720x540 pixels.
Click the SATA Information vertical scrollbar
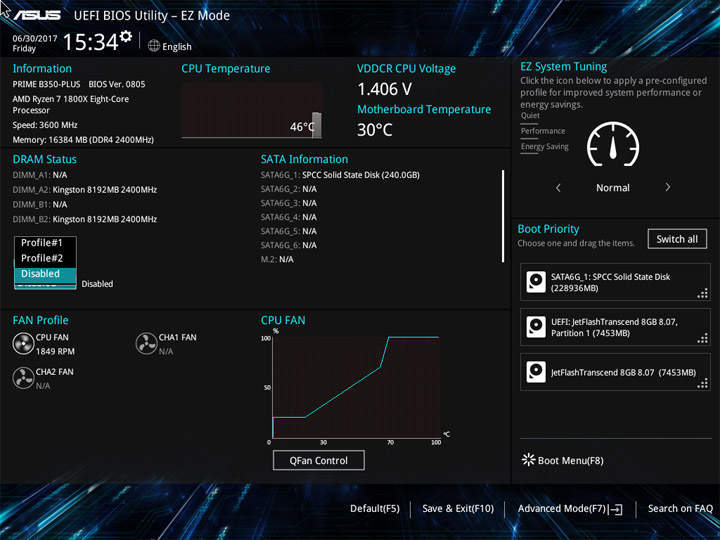point(503,216)
